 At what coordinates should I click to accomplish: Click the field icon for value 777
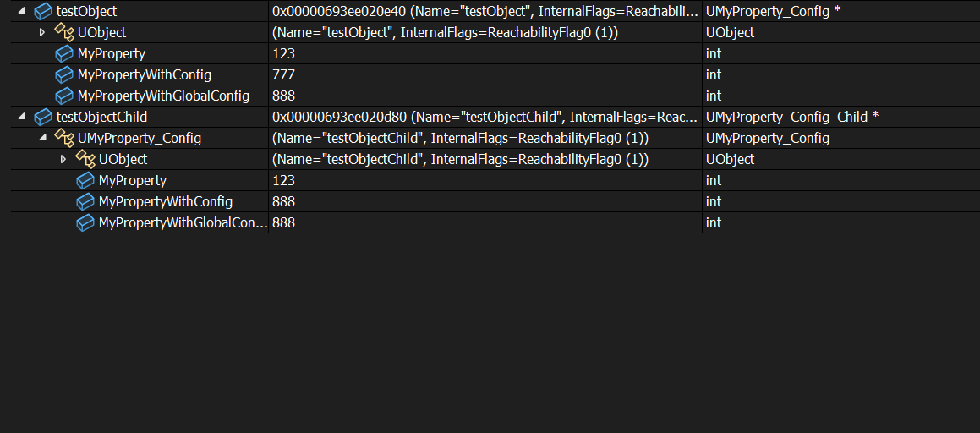64,74
